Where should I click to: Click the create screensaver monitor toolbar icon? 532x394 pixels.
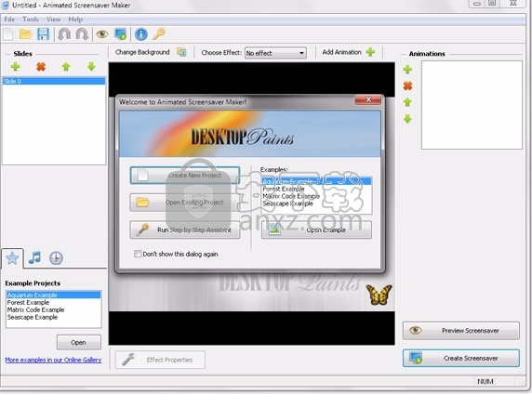[121, 34]
